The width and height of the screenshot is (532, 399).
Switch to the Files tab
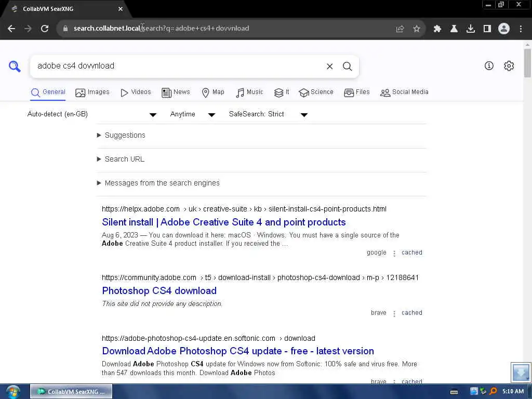point(356,92)
